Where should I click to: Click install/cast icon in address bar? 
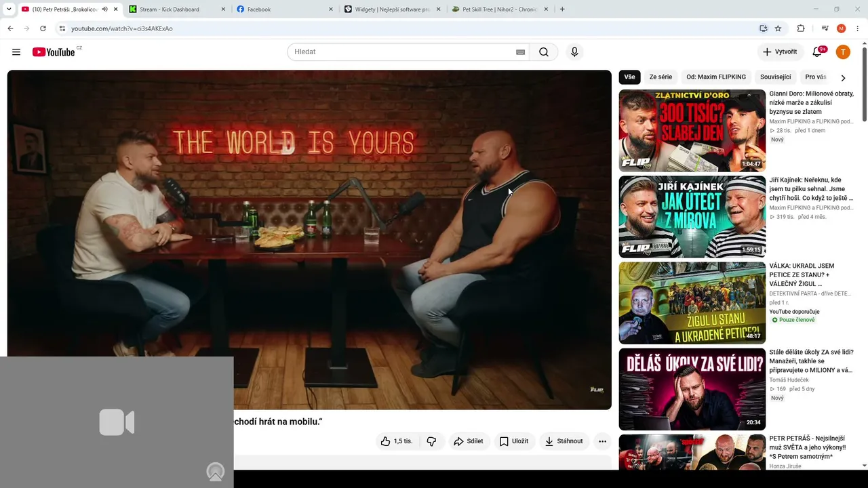pyautogui.click(x=763, y=28)
